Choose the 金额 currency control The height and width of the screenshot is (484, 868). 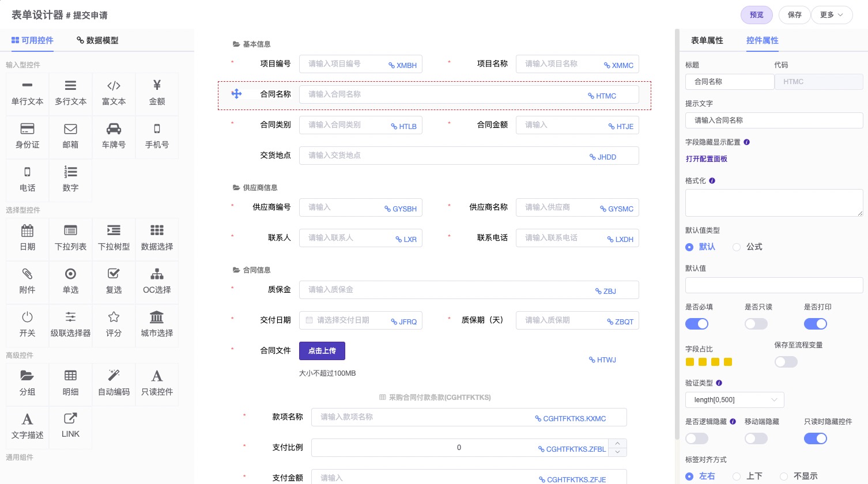coord(157,93)
